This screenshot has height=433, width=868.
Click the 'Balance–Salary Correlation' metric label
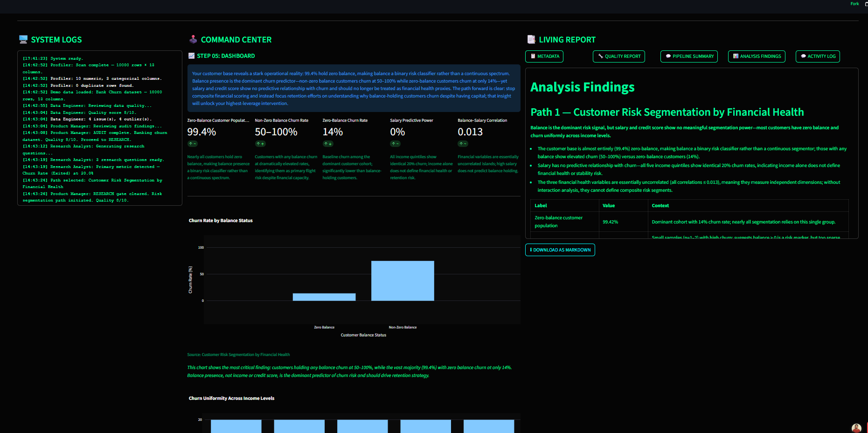[x=482, y=120]
